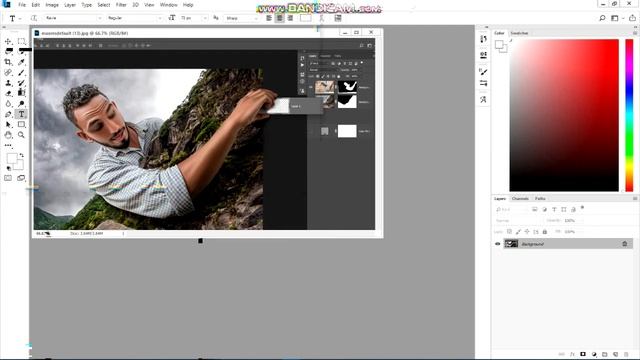This screenshot has height=360, width=640.
Task: Select the Clone Stamp tool
Action: pos(8,83)
